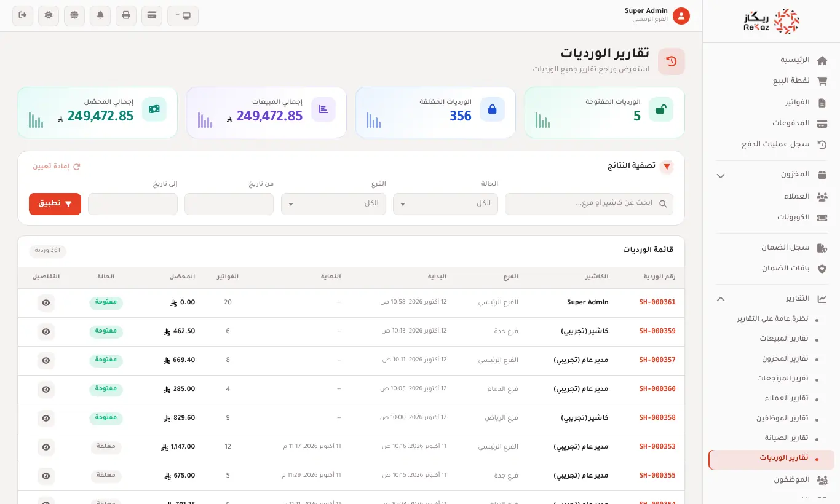Click the إجمالي المحصّل stat card
840x504 pixels.
[97, 112]
